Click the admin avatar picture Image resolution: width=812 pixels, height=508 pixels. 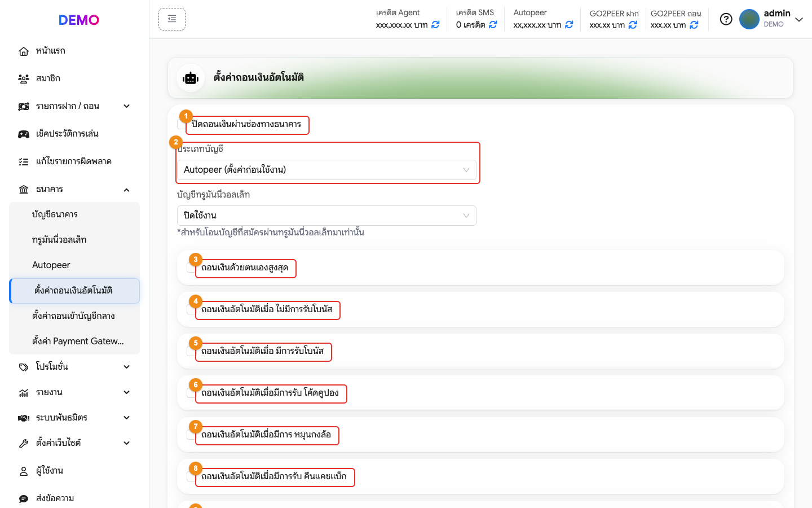click(x=749, y=19)
